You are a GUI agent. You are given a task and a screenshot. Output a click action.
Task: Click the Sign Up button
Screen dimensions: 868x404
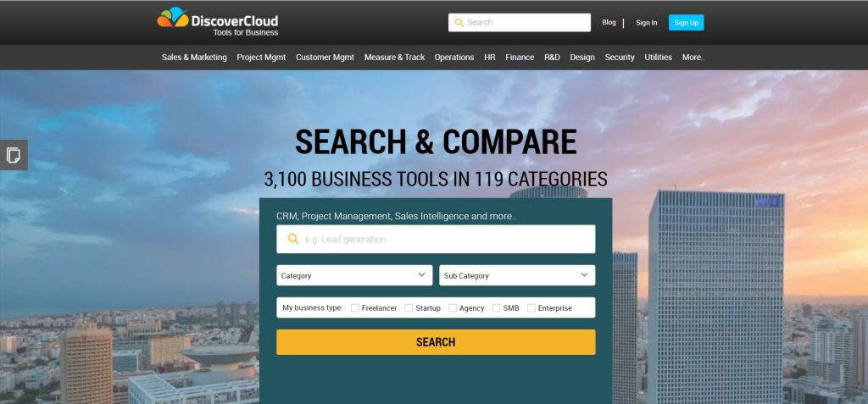(x=687, y=23)
